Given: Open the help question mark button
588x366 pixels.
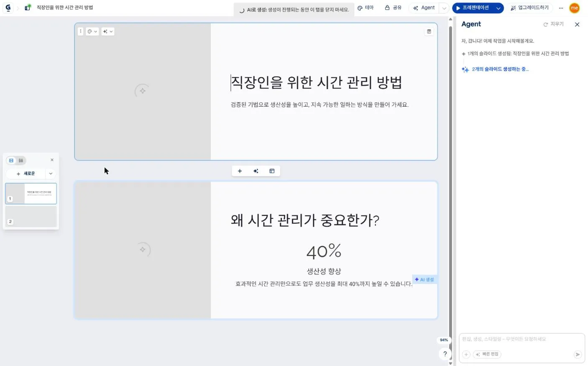Looking at the screenshot, I should click(x=445, y=354).
